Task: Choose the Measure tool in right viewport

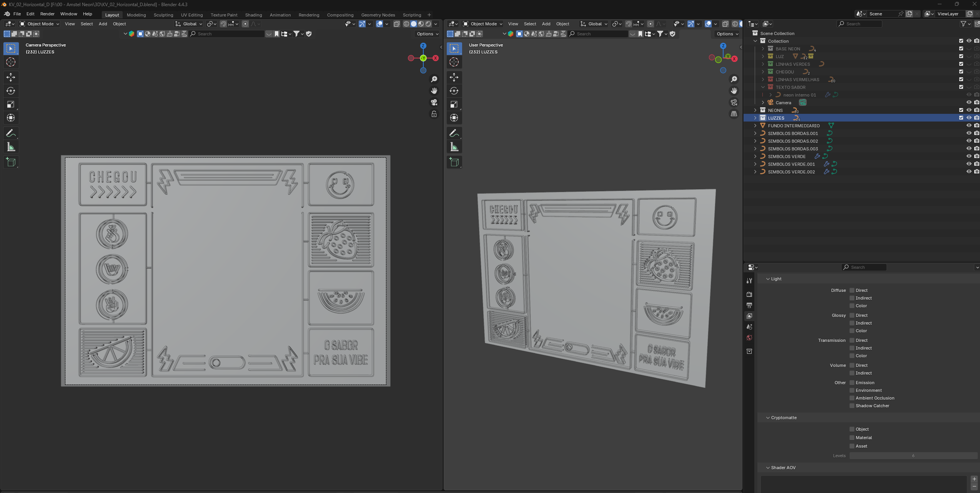Action: (454, 147)
